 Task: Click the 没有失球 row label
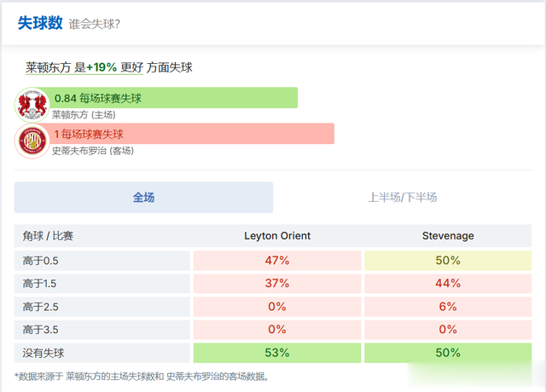[44, 352]
